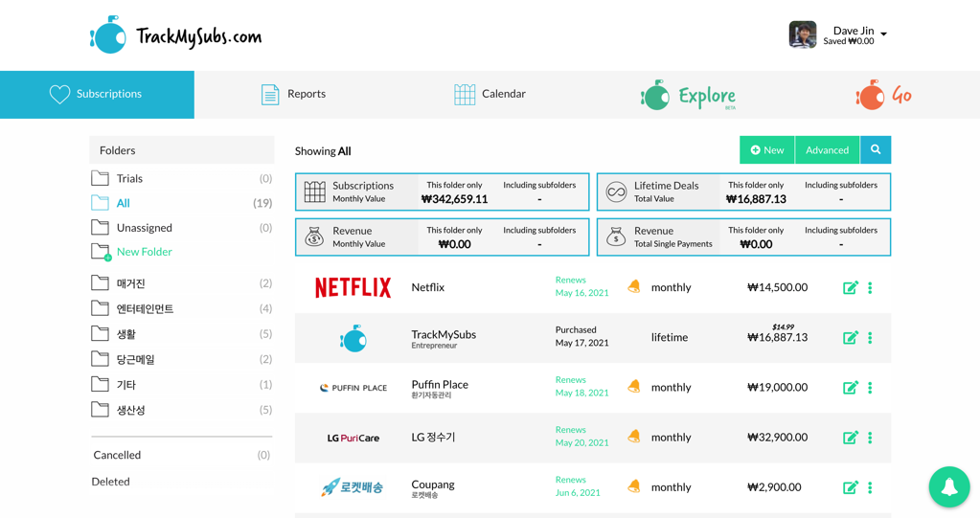
Task: Click the Netflix logo
Action: [353, 287]
